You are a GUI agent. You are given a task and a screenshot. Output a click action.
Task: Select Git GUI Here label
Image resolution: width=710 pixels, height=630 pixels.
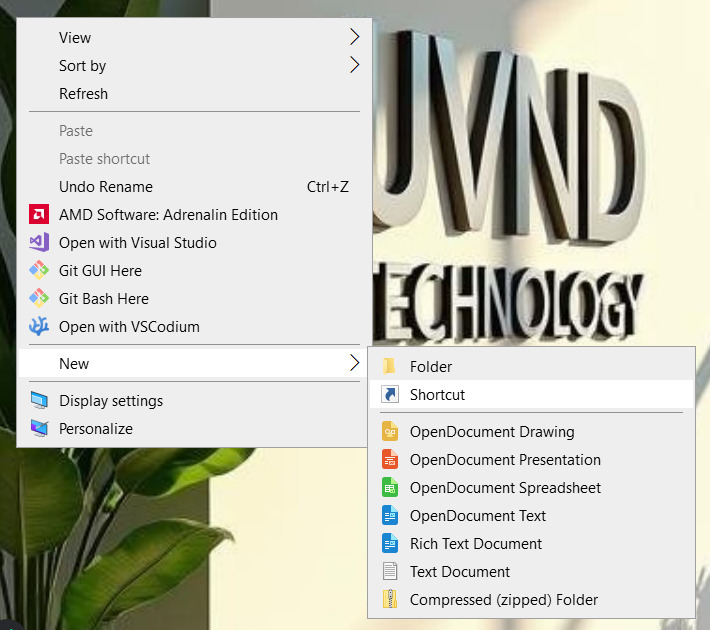click(x=100, y=271)
